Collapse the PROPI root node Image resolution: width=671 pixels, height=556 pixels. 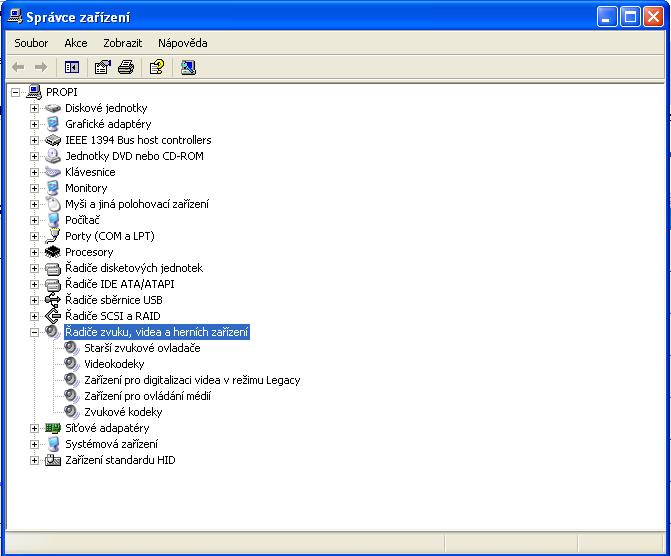pyautogui.click(x=15, y=92)
